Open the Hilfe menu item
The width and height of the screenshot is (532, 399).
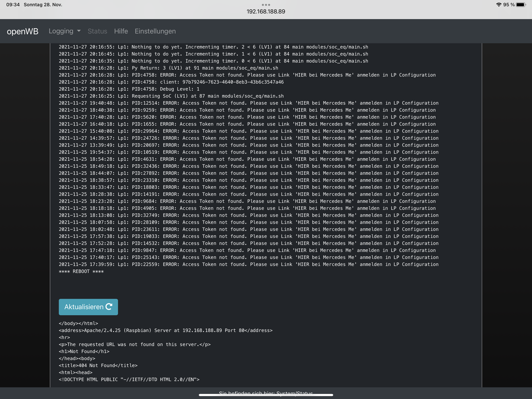121,31
